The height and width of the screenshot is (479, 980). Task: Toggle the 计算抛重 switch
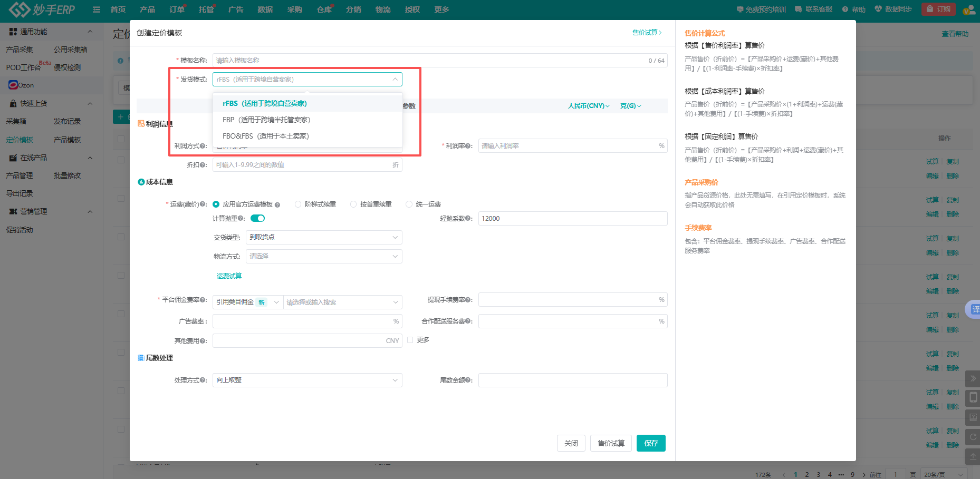coord(257,218)
